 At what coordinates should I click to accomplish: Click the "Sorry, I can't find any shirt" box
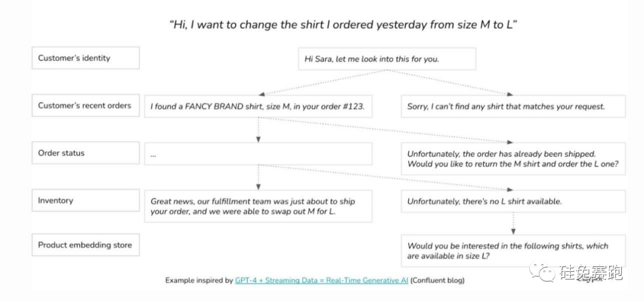[513, 107]
